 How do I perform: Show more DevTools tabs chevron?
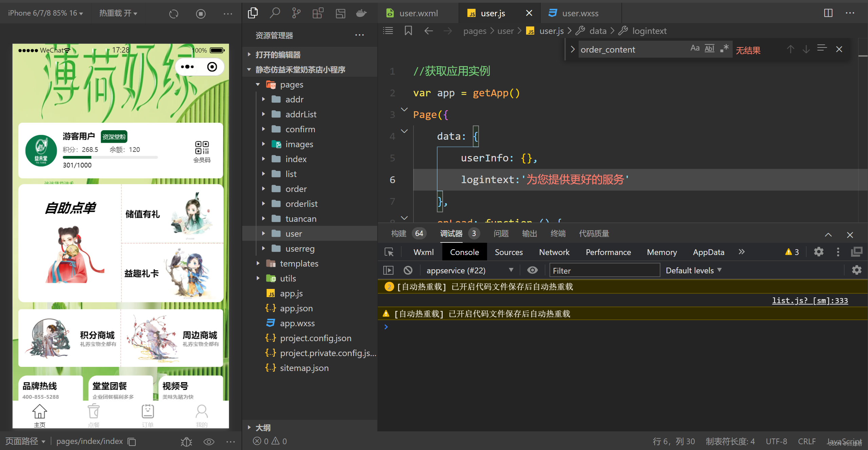coord(742,252)
